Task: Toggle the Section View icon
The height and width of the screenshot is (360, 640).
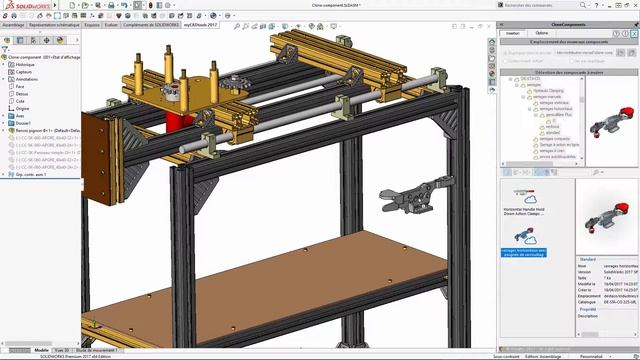Action: (263, 27)
